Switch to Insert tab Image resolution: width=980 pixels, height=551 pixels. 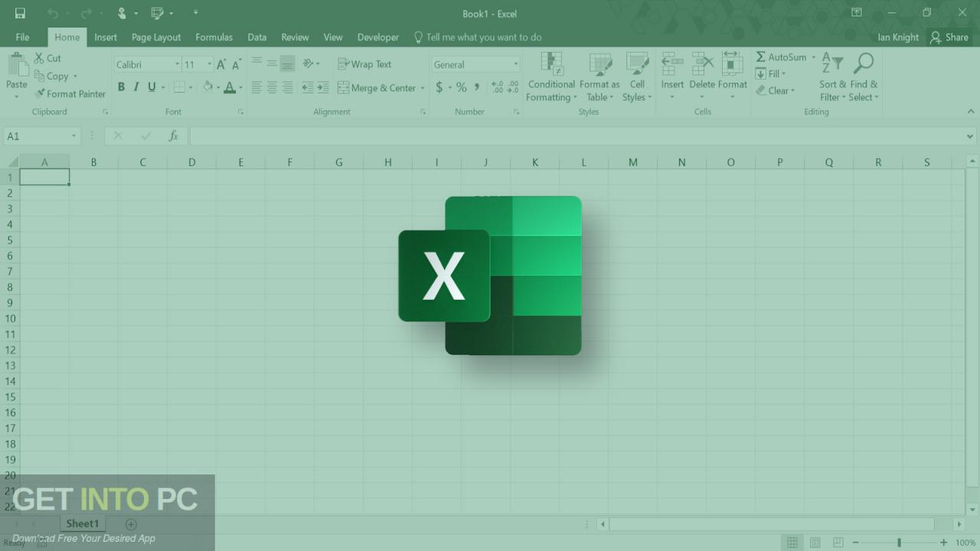pos(106,37)
